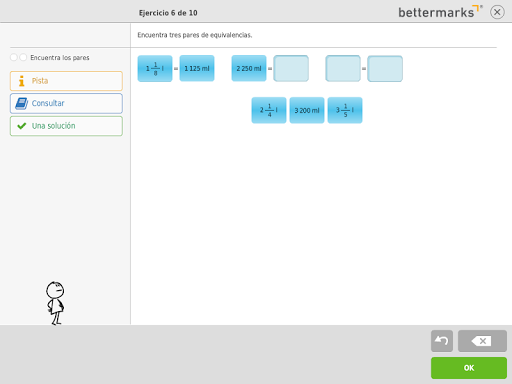Select the 2 1/4 l tile
The image size is (512, 384).
pyautogui.click(x=269, y=110)
